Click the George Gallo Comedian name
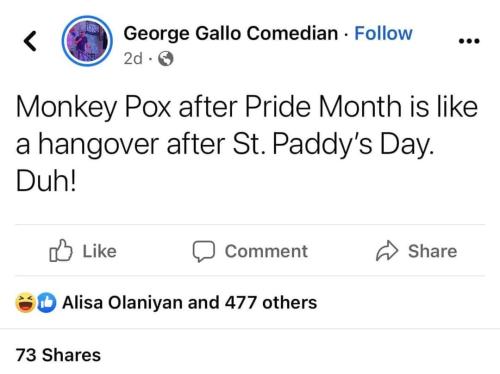The width and height of the screenshot is (500, 374). click(x=231, y=34)
